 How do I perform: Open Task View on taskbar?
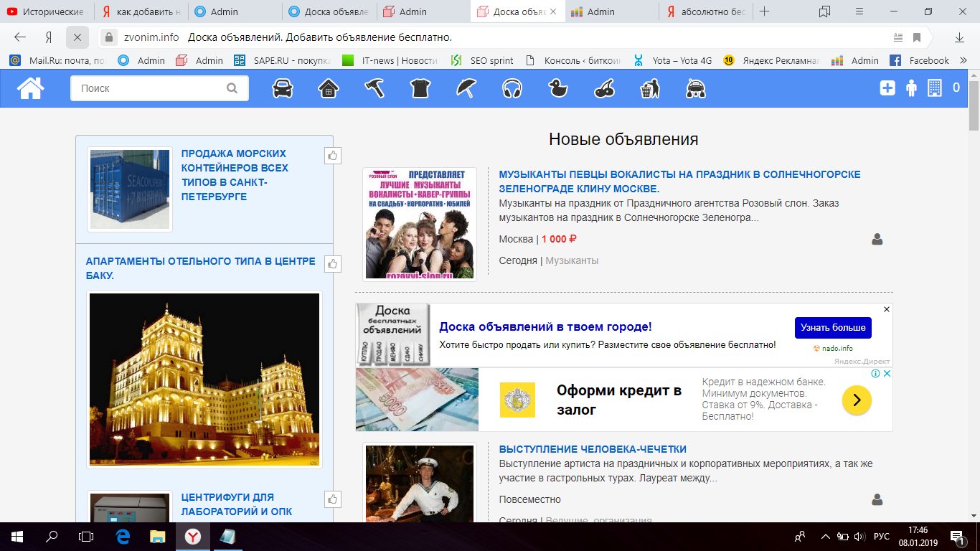(x=86, y=536)
